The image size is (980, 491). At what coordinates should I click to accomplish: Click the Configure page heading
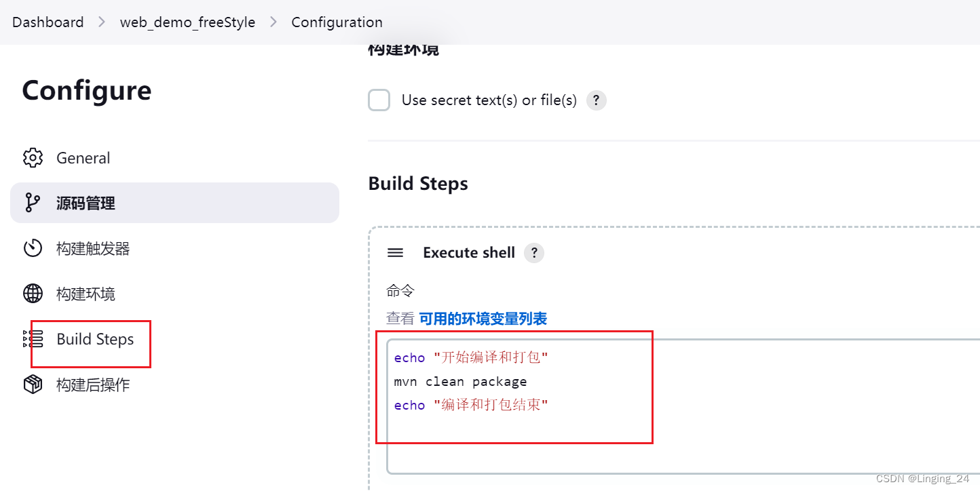coord(87,91)
